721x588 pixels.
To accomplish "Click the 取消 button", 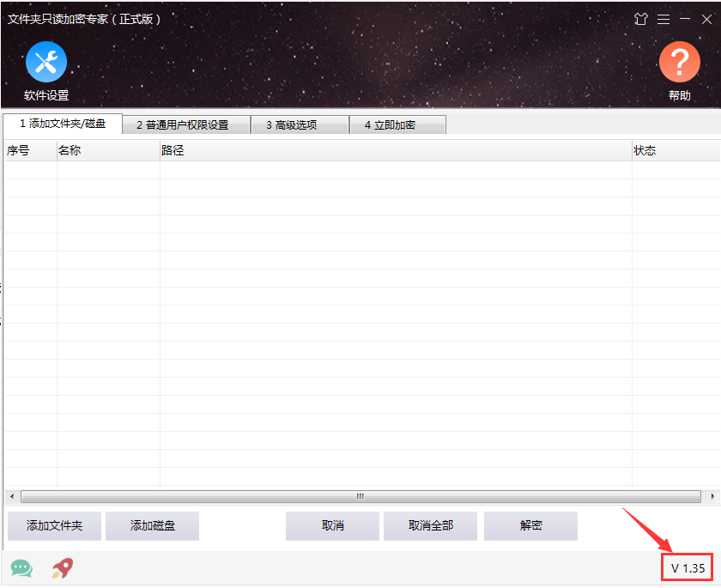I will tap(332, 525).
